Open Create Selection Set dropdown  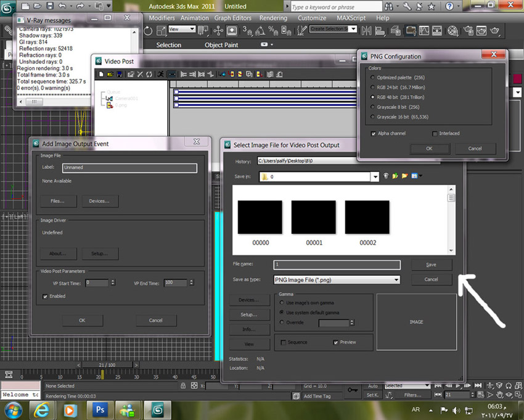(x=353, y=29)
